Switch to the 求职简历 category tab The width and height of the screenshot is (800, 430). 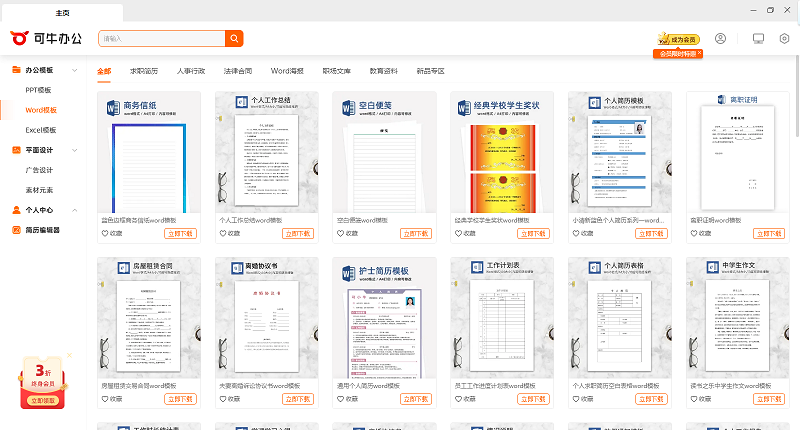click(x=143, y=71)
